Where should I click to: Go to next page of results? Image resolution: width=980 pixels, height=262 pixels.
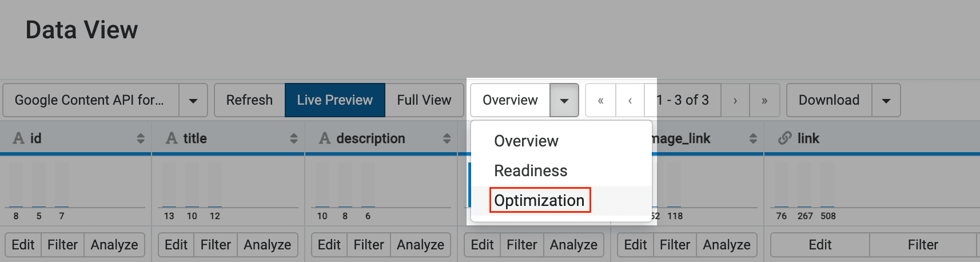[x=735, y=101]
